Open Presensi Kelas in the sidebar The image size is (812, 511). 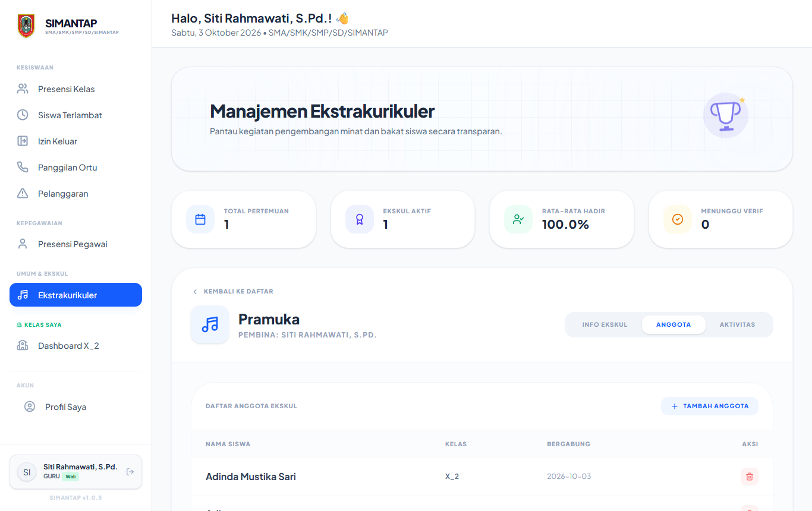75,89
